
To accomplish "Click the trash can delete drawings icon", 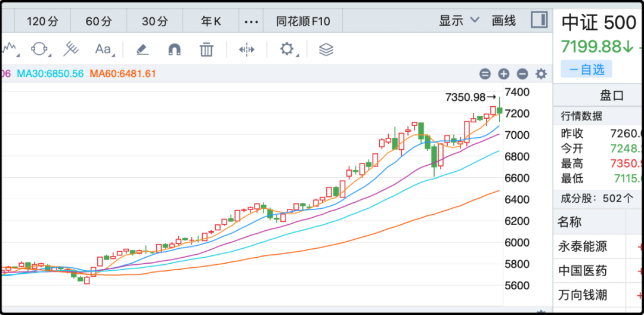I will [x=206, y=50].
